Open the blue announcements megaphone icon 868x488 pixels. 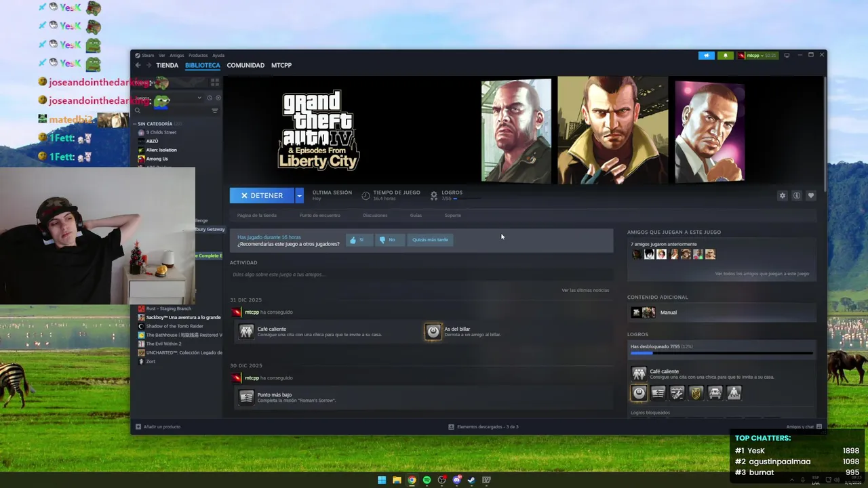[707, 56]
